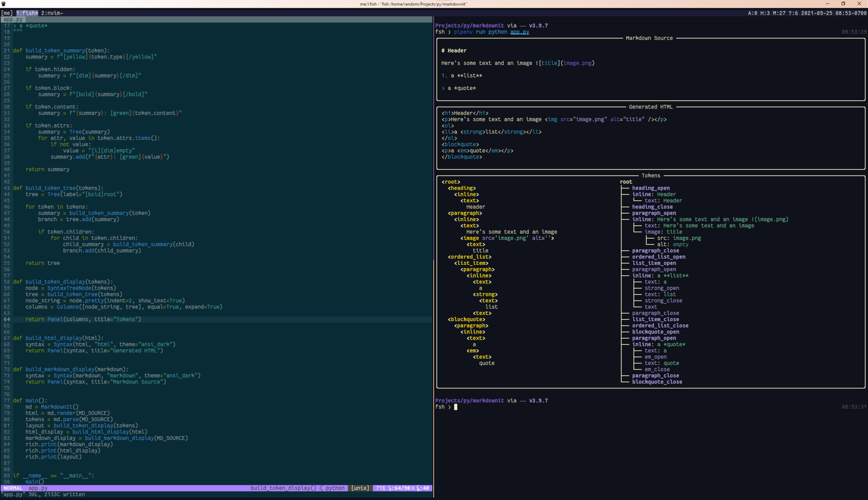Click the 'Markdown Source' panel title
The width and height of the screenshot is (868, 500).
click(x=649, y=38)
